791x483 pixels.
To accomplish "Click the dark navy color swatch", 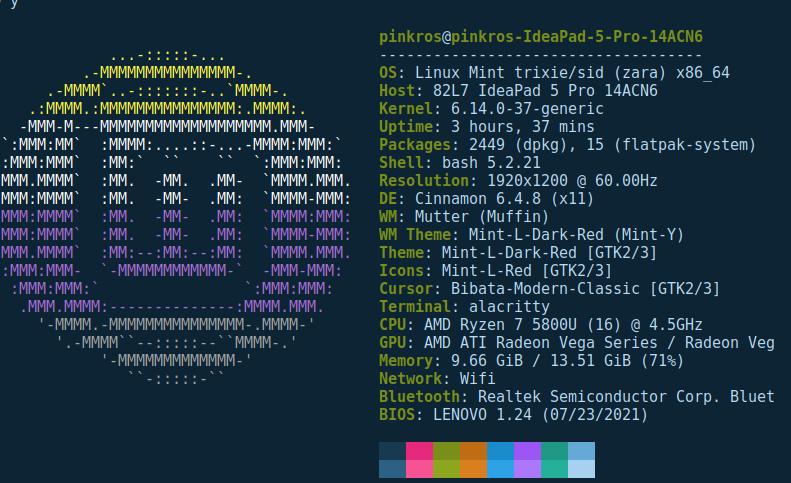I will tap(392, 460).
